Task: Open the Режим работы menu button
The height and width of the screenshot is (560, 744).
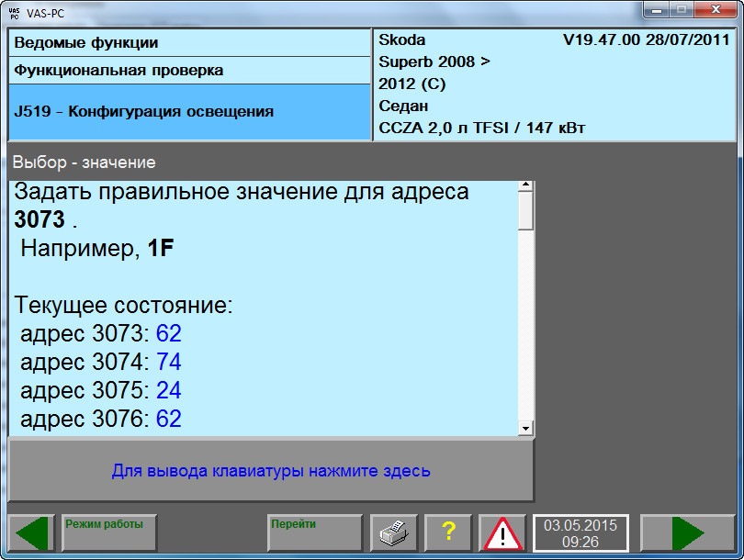Action: [109, 533]
